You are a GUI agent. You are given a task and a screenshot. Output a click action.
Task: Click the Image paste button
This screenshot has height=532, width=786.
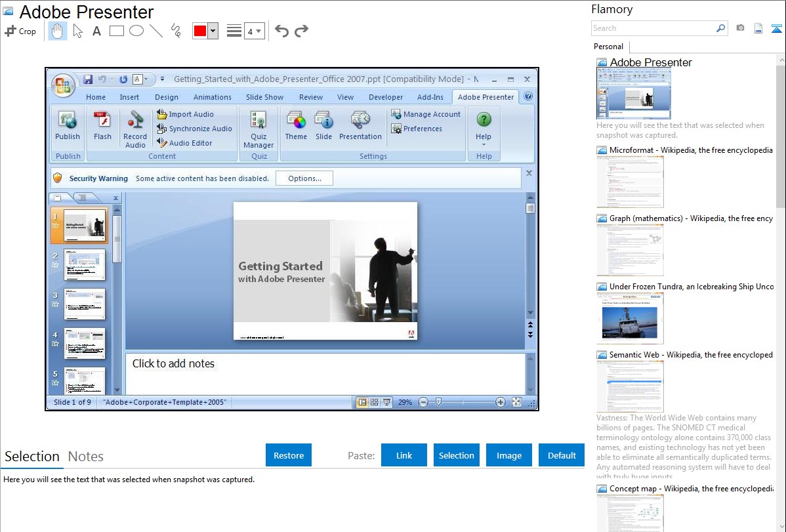point(509,455)
